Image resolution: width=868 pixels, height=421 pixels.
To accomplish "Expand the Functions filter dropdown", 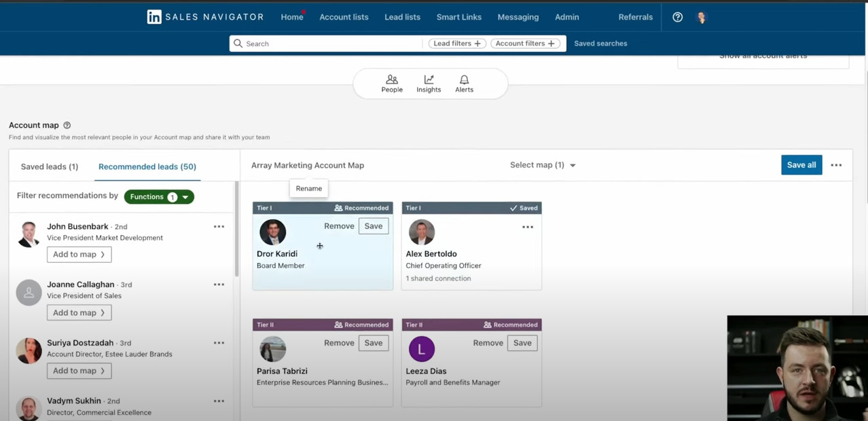I will pos(159,197).
